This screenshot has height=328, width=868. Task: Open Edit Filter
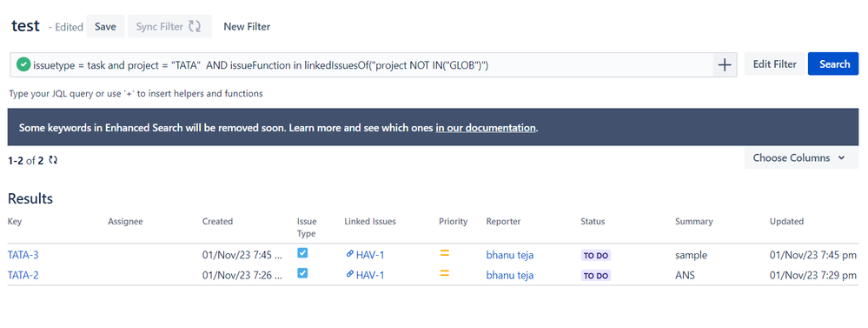coord(774,64)
